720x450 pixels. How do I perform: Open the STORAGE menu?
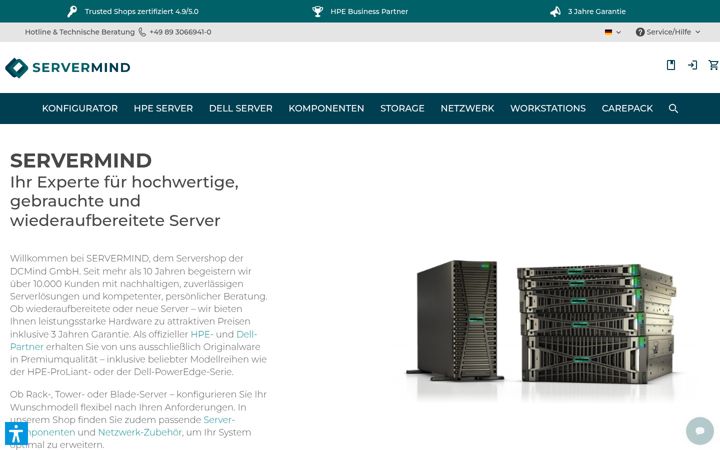click(402, 108)
